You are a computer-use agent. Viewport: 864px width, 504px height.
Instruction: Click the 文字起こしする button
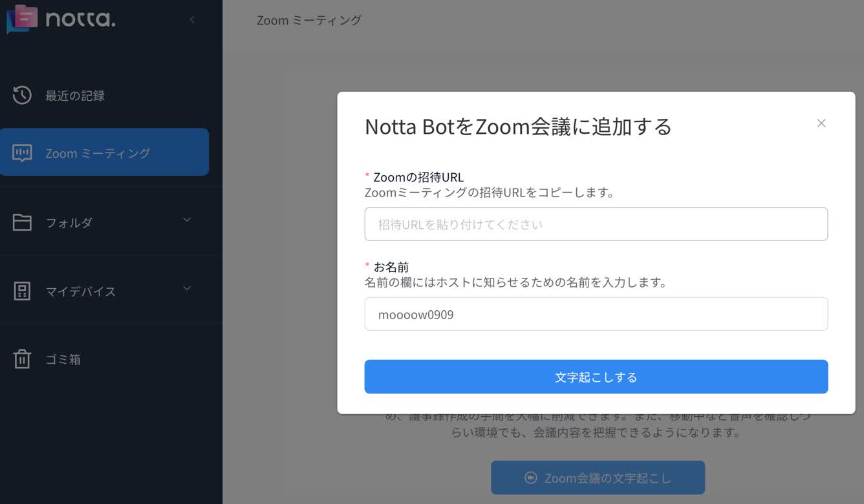[596, 377]
